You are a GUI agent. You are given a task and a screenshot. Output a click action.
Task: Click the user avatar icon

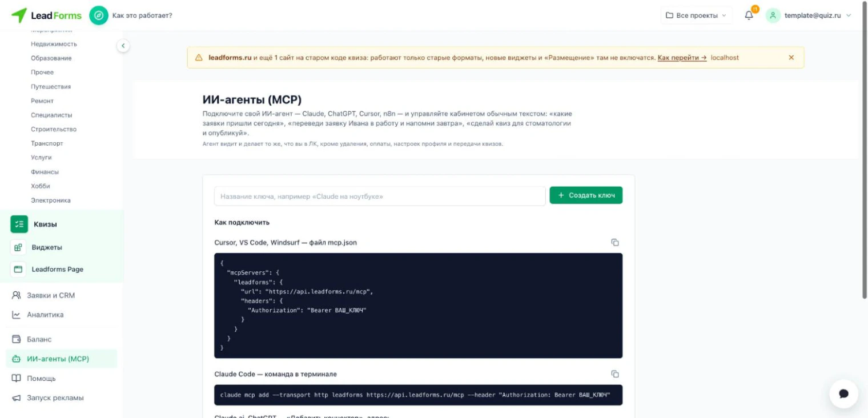tap(773, 15)
